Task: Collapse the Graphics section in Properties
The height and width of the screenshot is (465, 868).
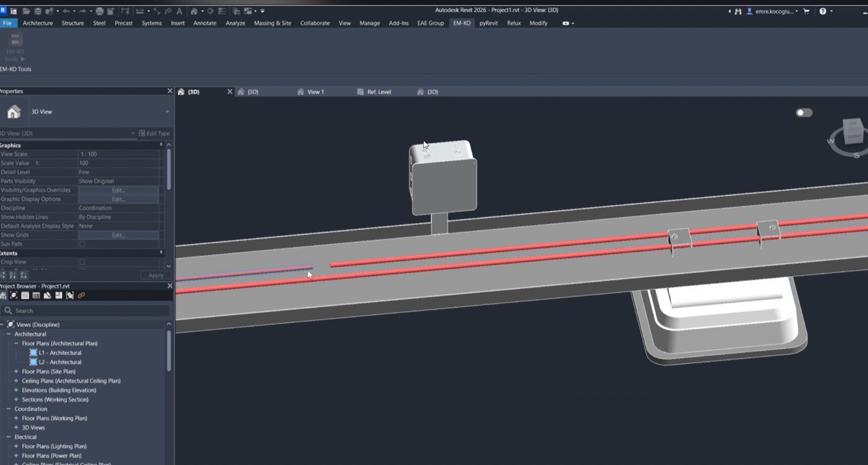Action: [161, 145]
